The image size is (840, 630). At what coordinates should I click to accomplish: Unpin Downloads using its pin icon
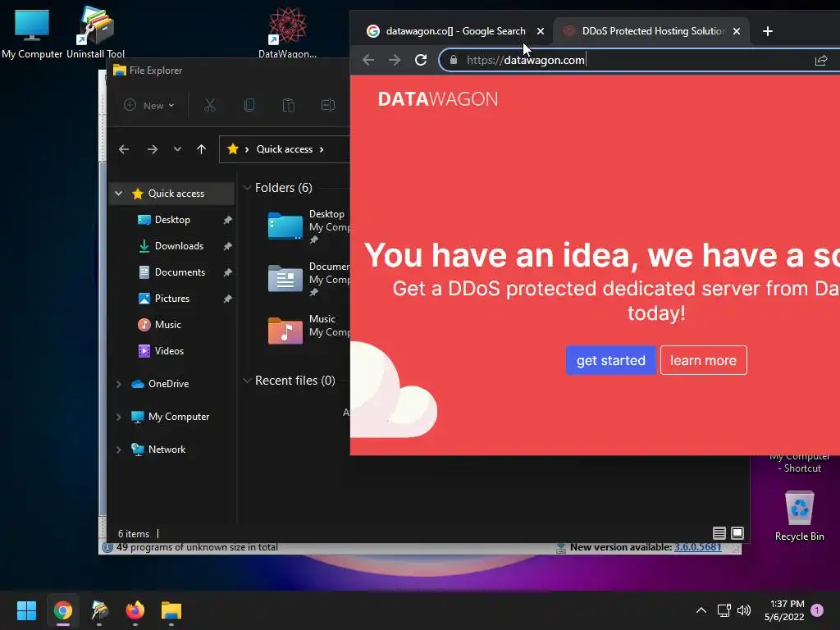point(228,246)
